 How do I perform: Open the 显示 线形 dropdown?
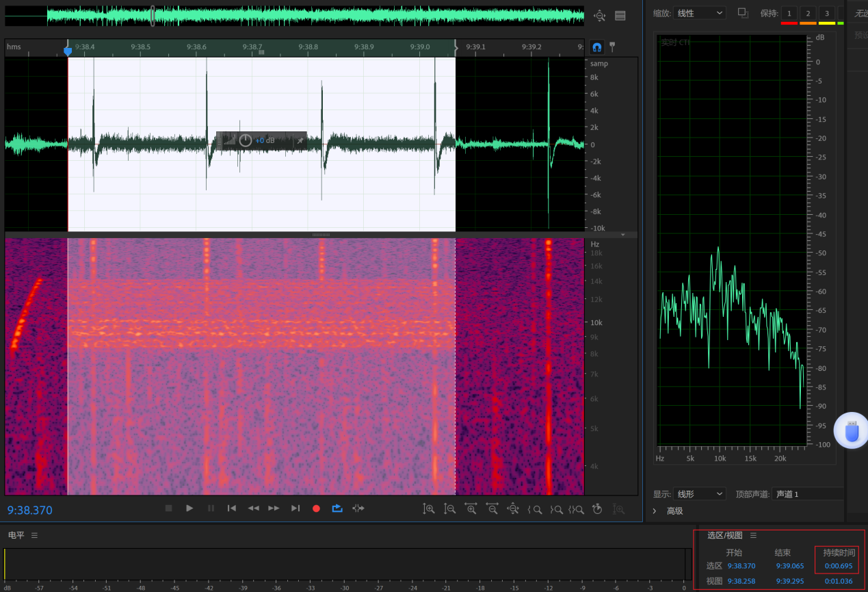[700, 494]
